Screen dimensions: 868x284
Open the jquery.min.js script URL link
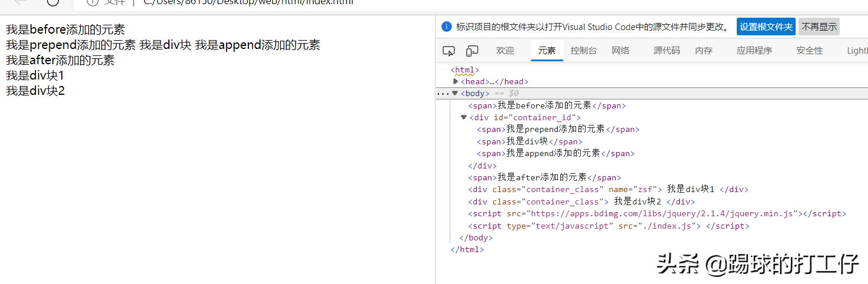coord(662,213)
